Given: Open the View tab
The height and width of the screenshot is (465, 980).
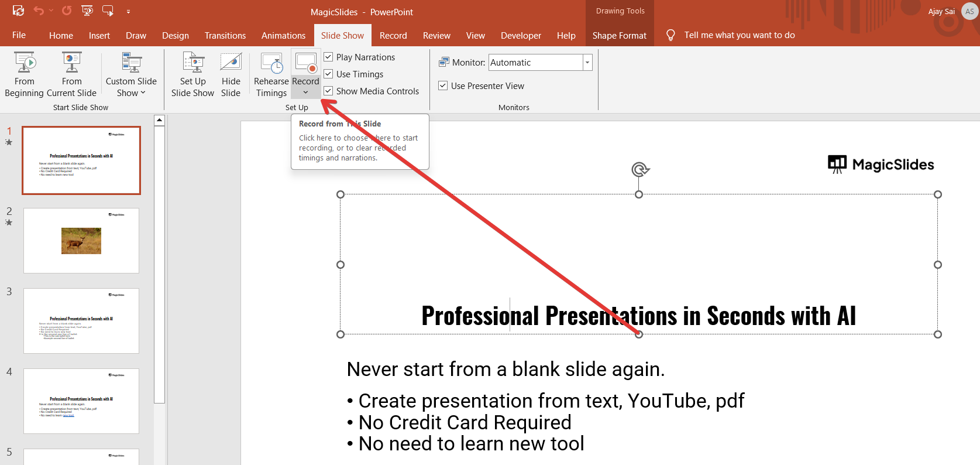Looking at the screenshot, I should point(476,35).
